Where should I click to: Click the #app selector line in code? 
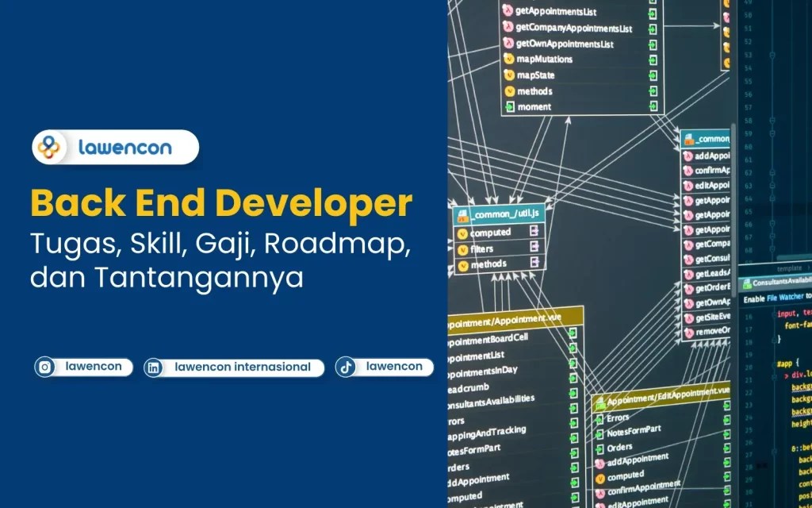787,364
